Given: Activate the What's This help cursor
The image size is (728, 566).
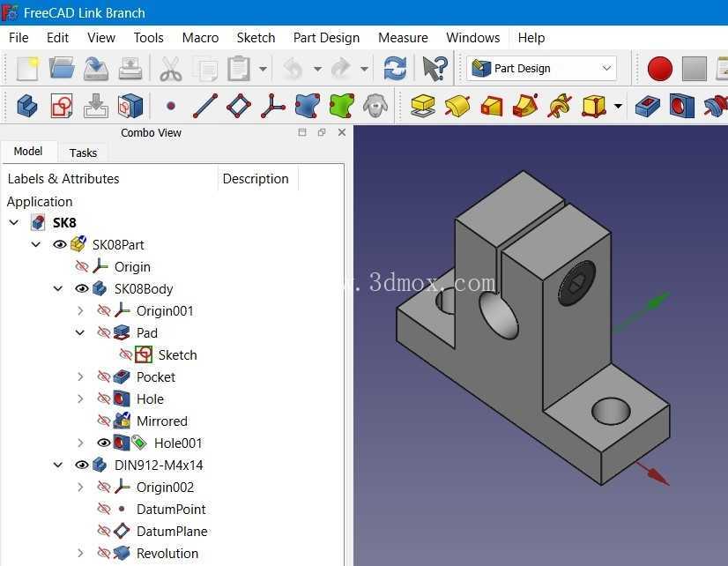Looking at the screenshot, I should pos(435,69).
